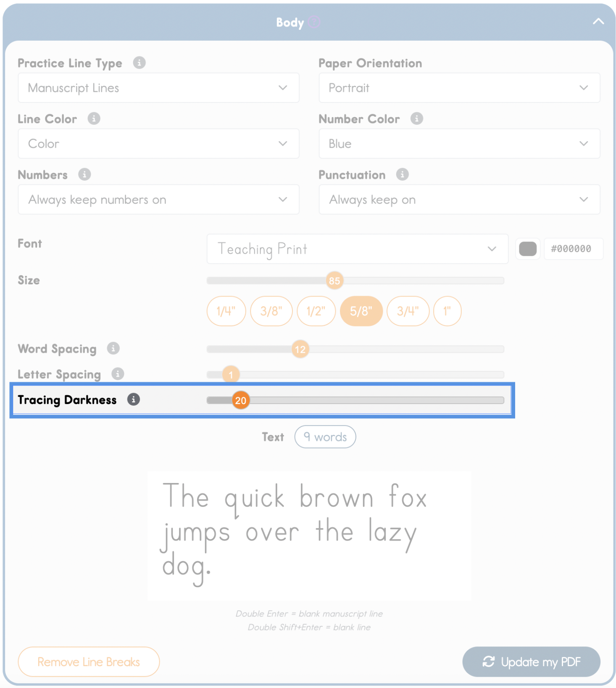Click info icon next to Practice Line Type
Screen dimensions: 616x688
click(139, 63)
